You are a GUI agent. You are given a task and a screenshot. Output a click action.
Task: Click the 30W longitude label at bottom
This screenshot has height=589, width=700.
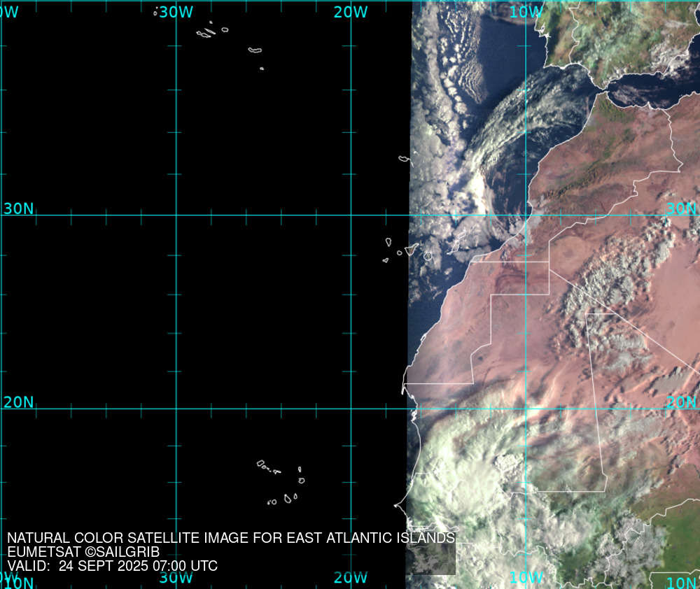(175, 577)
